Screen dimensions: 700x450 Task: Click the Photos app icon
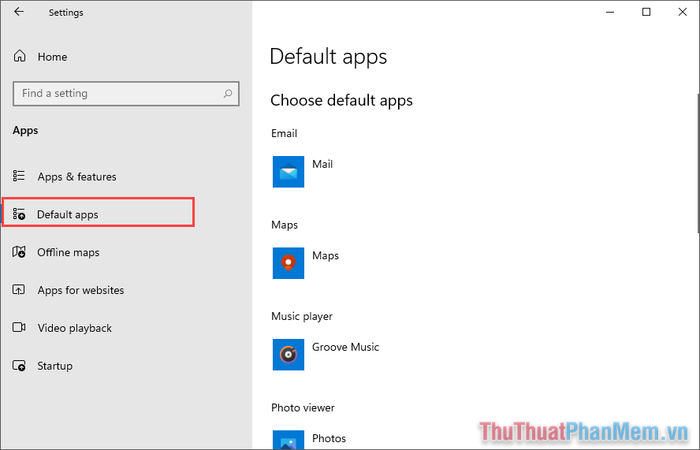pyautogui.click(x=288, y=440)
